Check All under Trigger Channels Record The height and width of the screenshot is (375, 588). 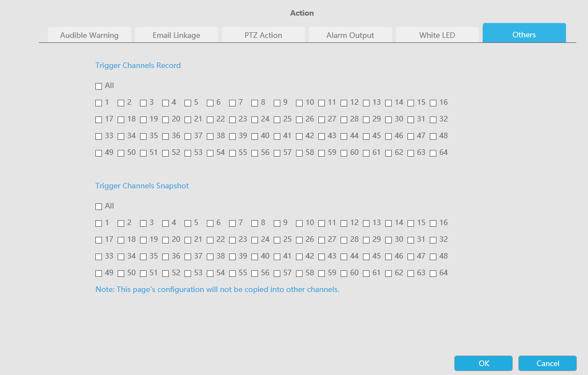click(x=99, y=86)
